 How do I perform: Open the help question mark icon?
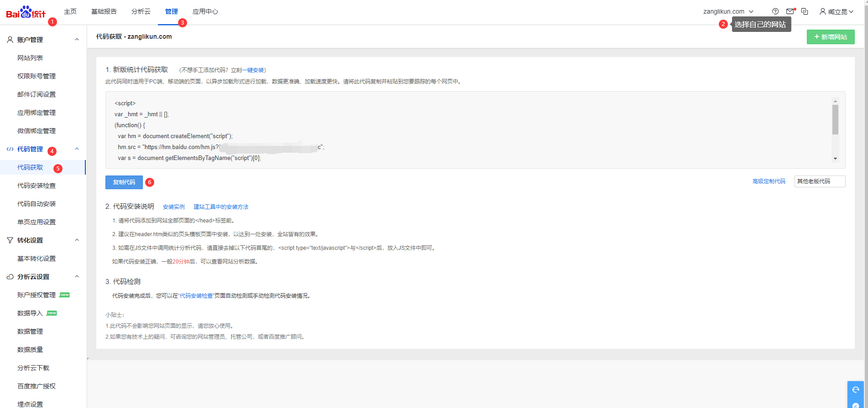tap(775, 11)
